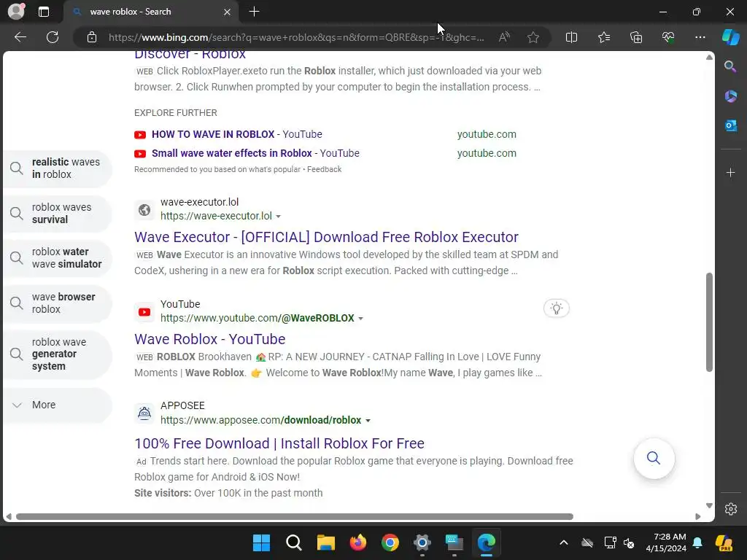747x560 pixels.
Task: Search wave browser roblox suggestion
Action: [x=58, y=303]
